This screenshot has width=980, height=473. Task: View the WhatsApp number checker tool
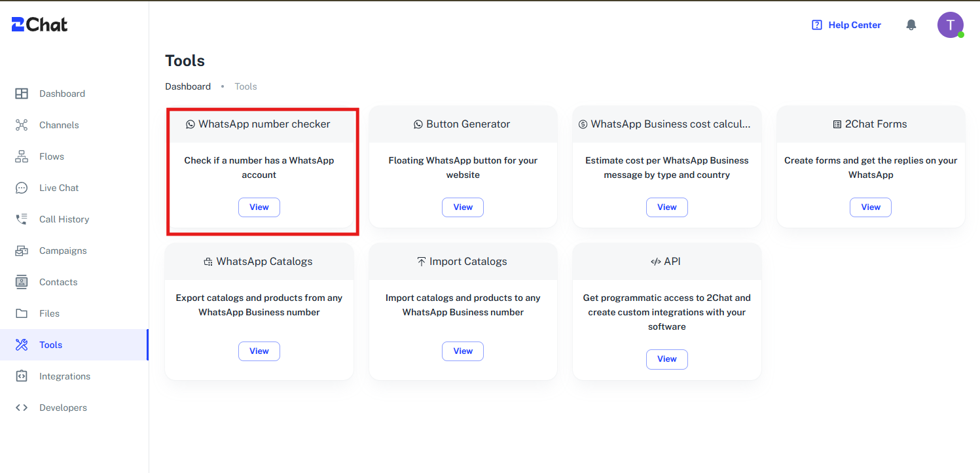pyautogui.click(x=259, y=207)
